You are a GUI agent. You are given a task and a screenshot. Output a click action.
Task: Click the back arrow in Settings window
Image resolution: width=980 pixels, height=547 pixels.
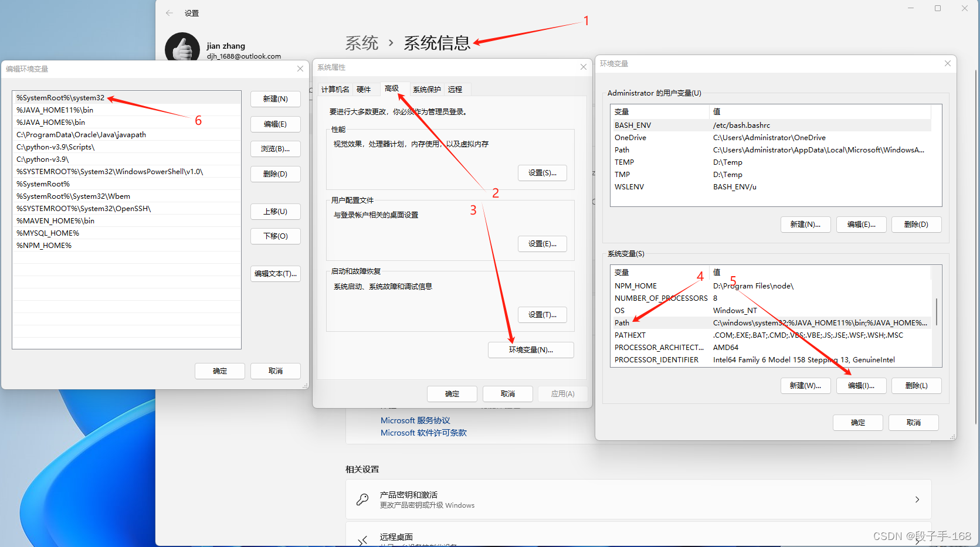click(x=169, y=13)
